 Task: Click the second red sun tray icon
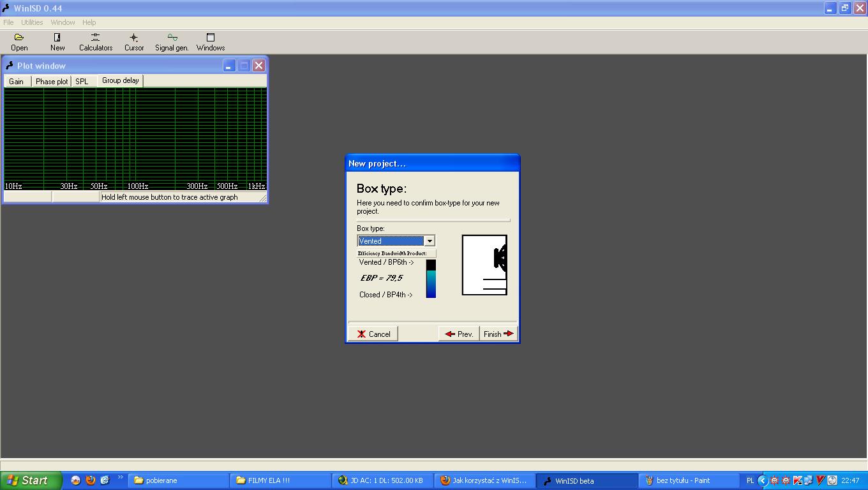(786, 480)
